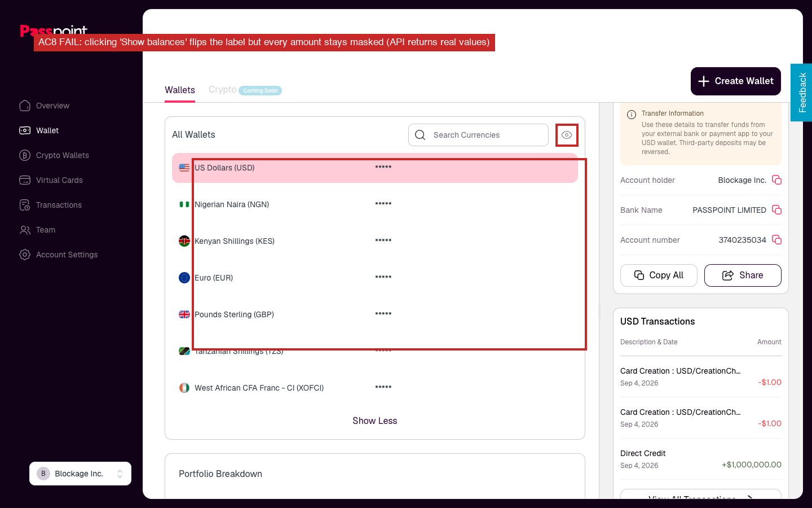Copy all transfer details with Copy All
The width and height of the screenshot is (812, 508).
point(659,275)
